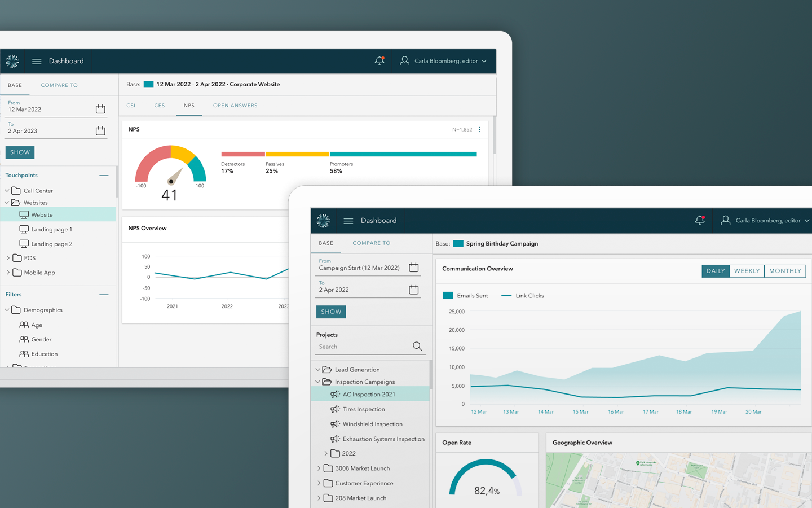Screen dimensions: 812x508
Task: Open NPS card three-dot menu
Action: (x=479, y=130)
